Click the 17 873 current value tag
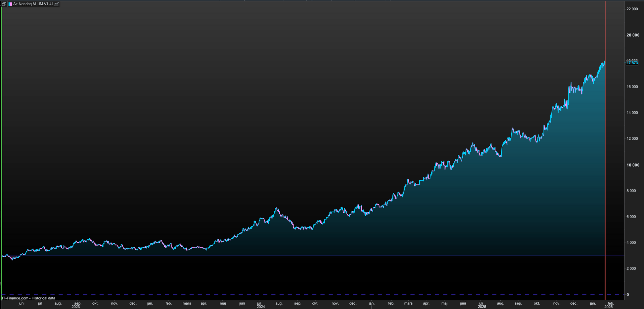Screen dimensions: 644x309 [x=632, y=63]
